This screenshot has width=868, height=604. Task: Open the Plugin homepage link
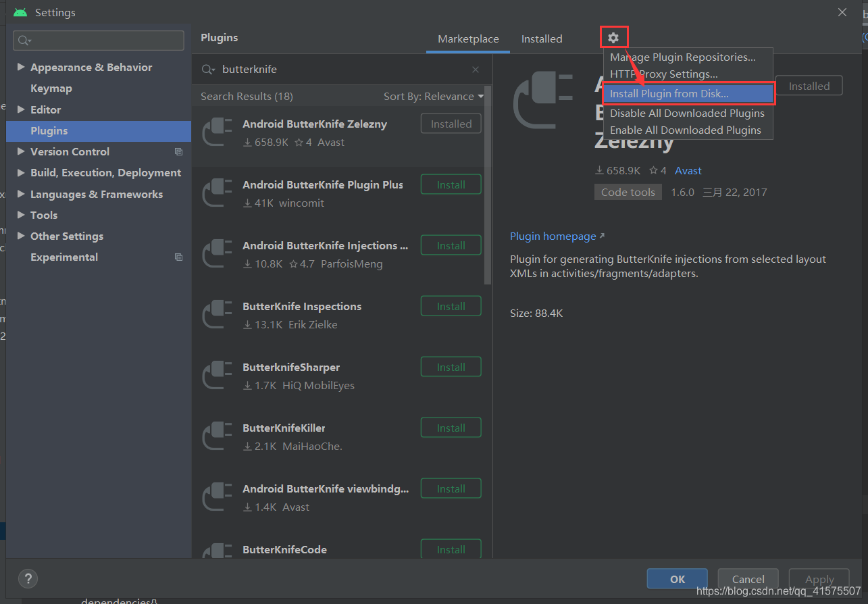(x=557, y=236)
